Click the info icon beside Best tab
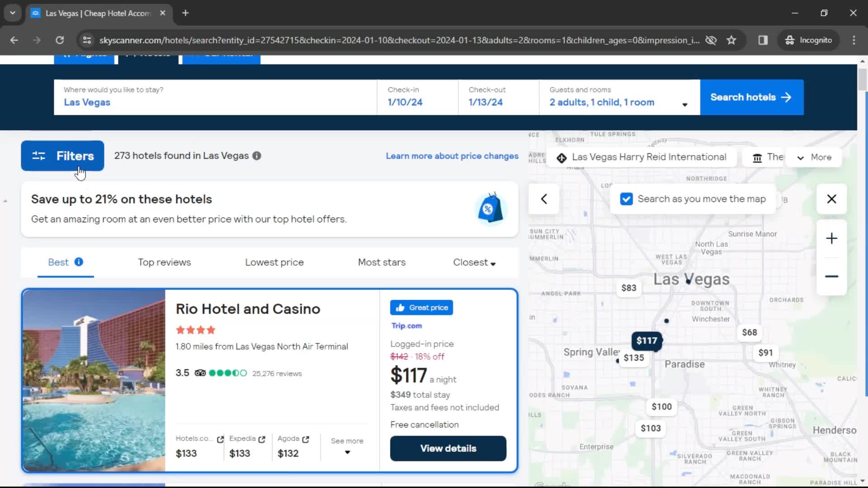Image resolution: width=868 pixels, height=488 pixels. tap(79, 262)
